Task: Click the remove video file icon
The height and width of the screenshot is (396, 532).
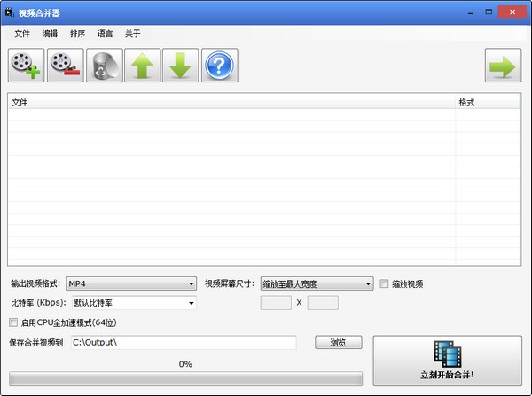Action: (65, 65)
